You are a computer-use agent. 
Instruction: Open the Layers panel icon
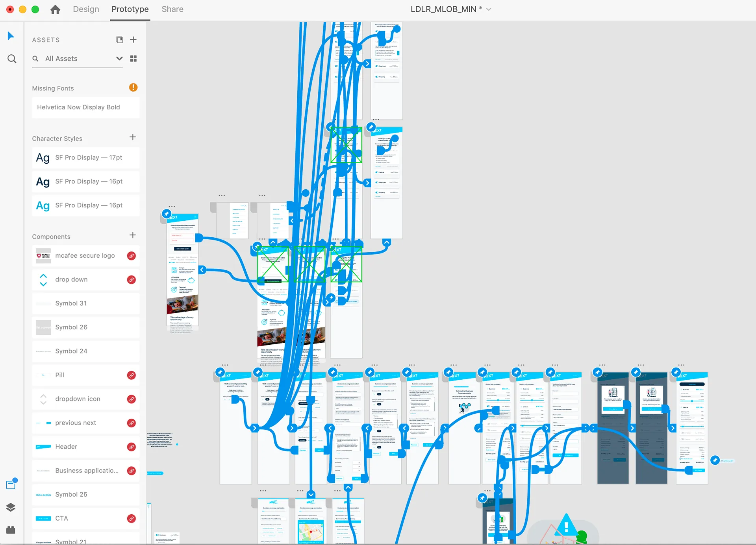(x=11, y=507)
